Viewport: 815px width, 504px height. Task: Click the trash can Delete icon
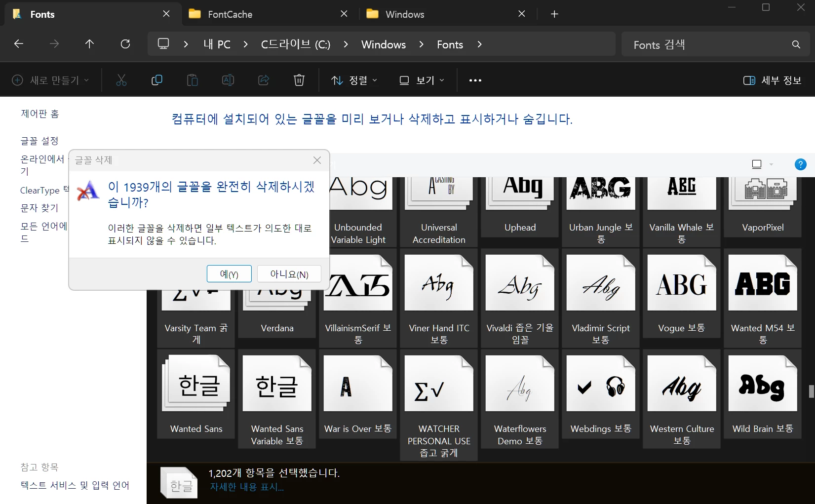(x=299, y=80)
